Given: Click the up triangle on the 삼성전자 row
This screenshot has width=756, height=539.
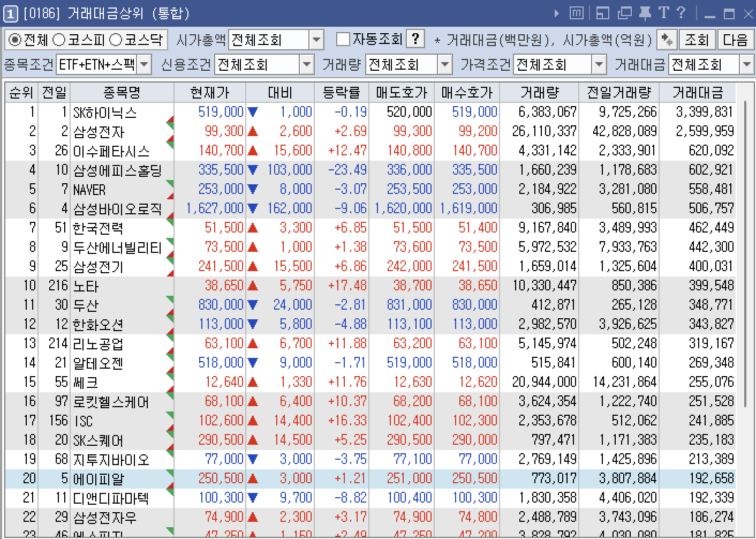Looking at the screenshot, I should tap(253, 131).
